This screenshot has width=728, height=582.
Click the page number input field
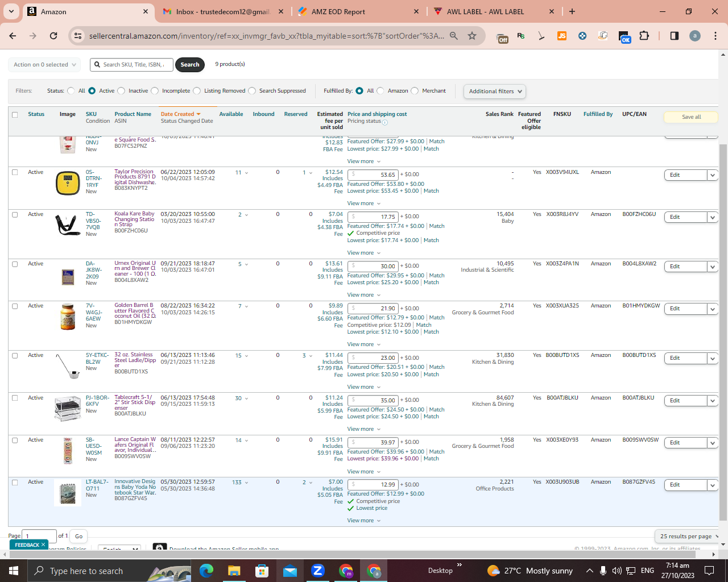(x=39, y=536)
